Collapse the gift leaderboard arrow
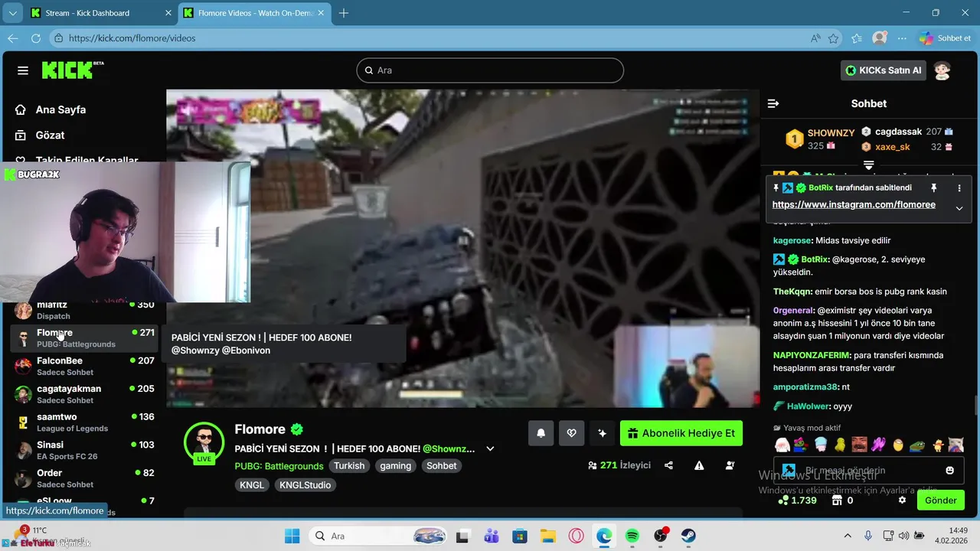 pyautogui.click(x=868, y=165)
